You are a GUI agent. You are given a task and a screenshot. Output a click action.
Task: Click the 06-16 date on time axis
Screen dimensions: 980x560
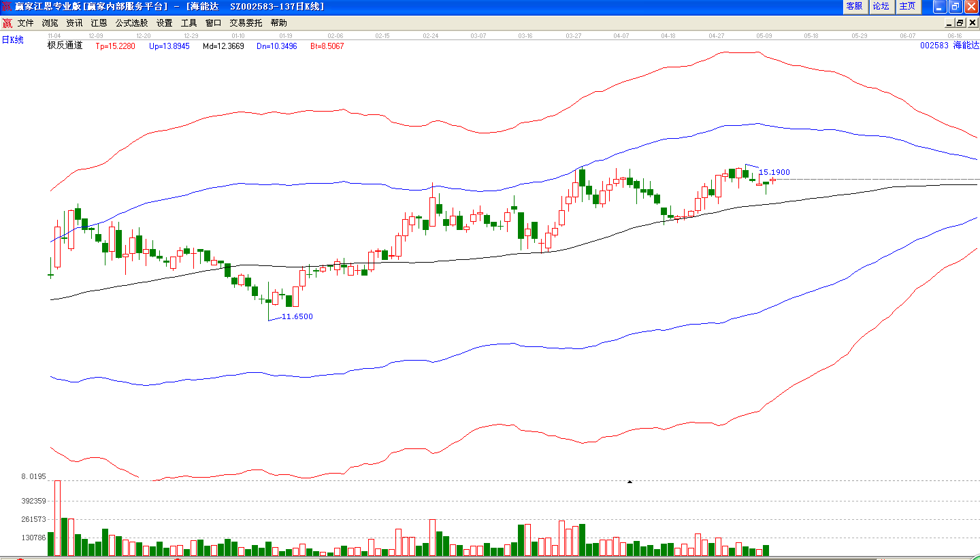point(955,35)
